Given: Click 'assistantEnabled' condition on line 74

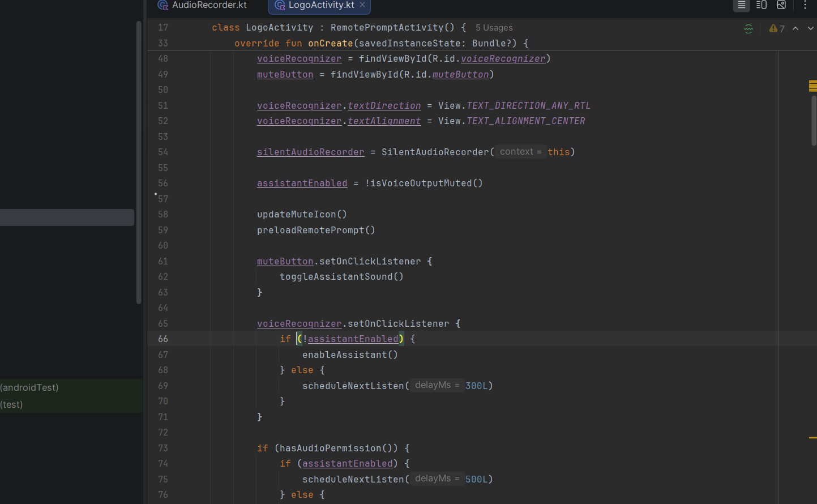Looking at the screenshot, I should [348, 463].
